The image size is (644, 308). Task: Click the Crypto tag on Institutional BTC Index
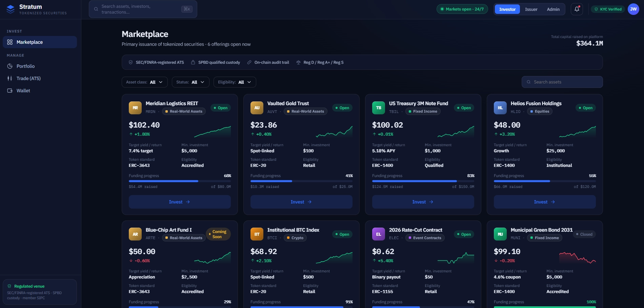point(295,238)
